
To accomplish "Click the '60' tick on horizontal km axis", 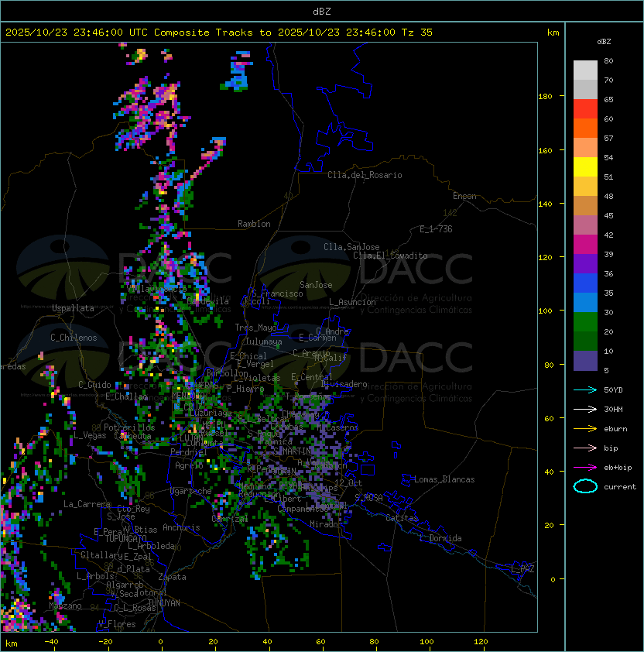I will [320, 642].
